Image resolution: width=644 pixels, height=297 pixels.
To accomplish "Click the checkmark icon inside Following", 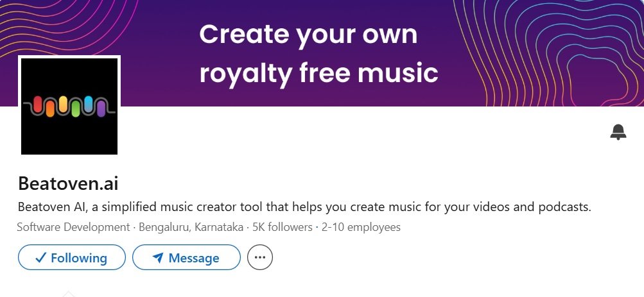I will pyautogui.click(x=40, y=258).
